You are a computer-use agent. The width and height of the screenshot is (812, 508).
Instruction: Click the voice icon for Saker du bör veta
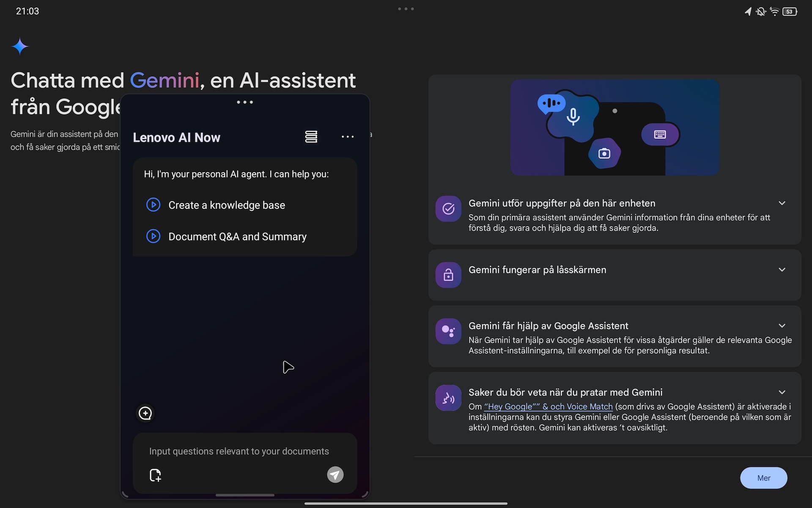(448, 398)
